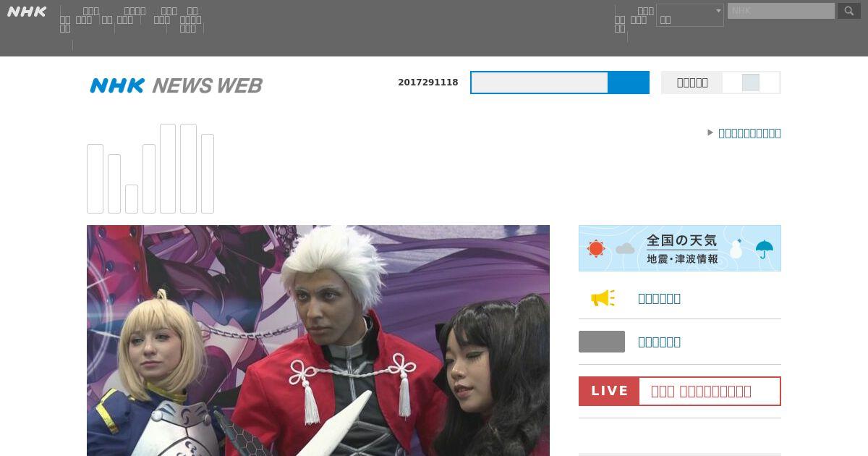Open the cosplayers headline photo
868x456 pixels.
click(x=318, y=341)
